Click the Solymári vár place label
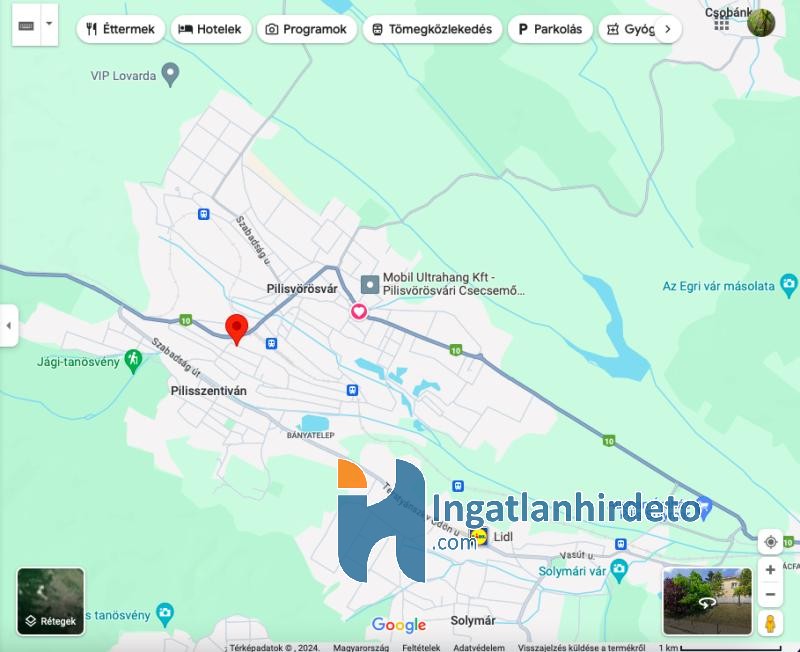Image resolution: width=800 pixels, height=652 pixels. (572, 571)
